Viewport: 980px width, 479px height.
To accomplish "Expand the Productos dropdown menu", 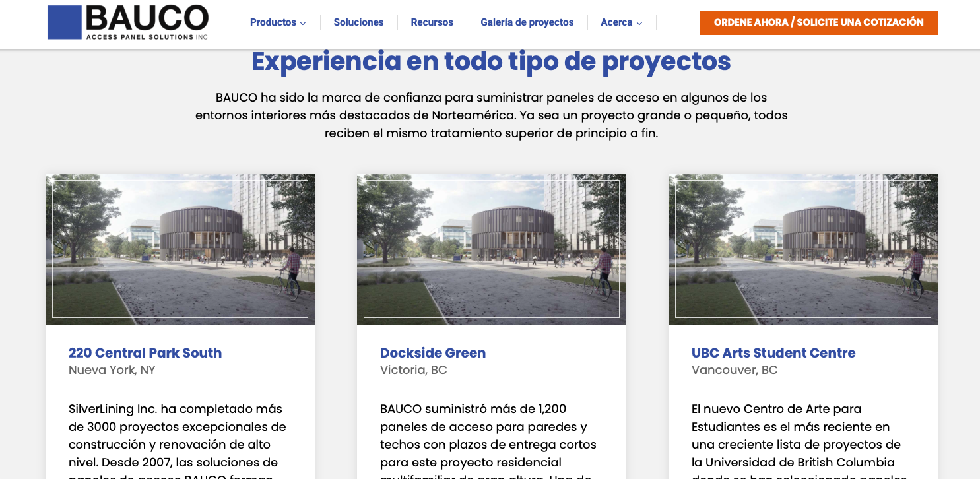I will 278,22.
